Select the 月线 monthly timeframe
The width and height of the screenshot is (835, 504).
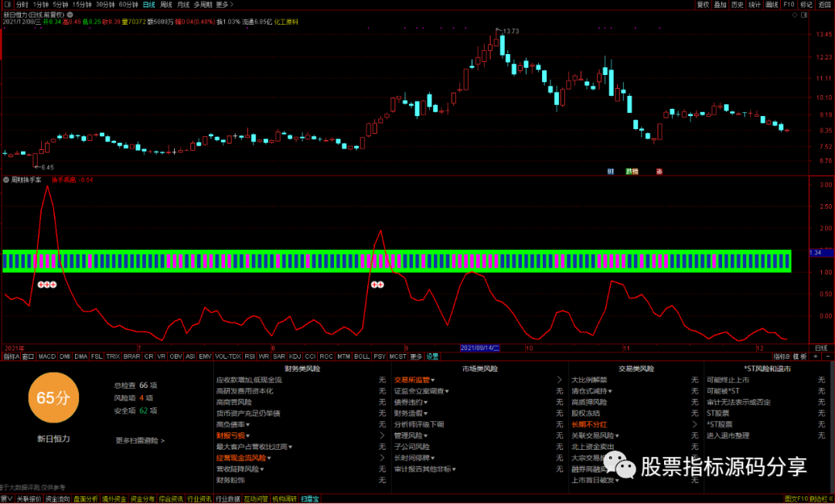point(183,5)
